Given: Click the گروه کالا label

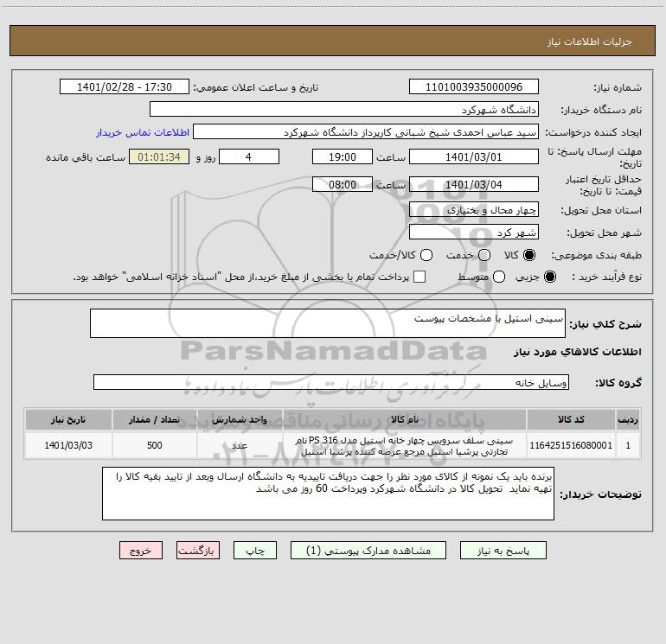Looking at the screenshot, I should [618, 382].
